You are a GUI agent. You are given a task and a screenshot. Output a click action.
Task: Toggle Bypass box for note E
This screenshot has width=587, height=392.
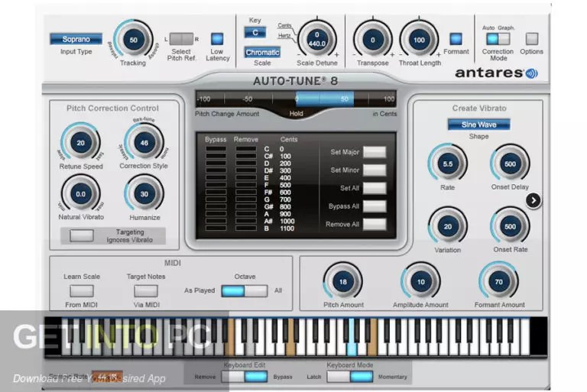(216, 177)
